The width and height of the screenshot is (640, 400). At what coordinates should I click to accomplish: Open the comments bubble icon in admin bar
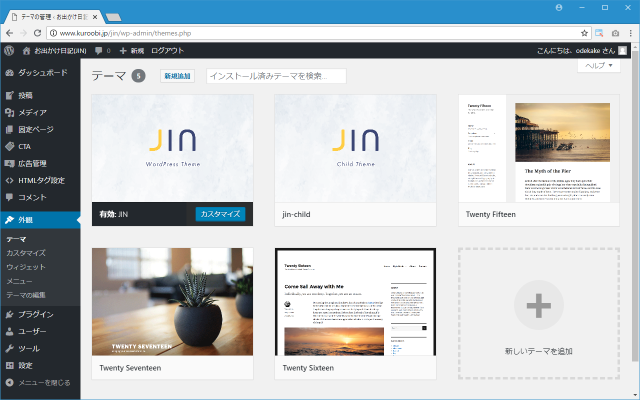pyautogui.click(x=101, y=50)
